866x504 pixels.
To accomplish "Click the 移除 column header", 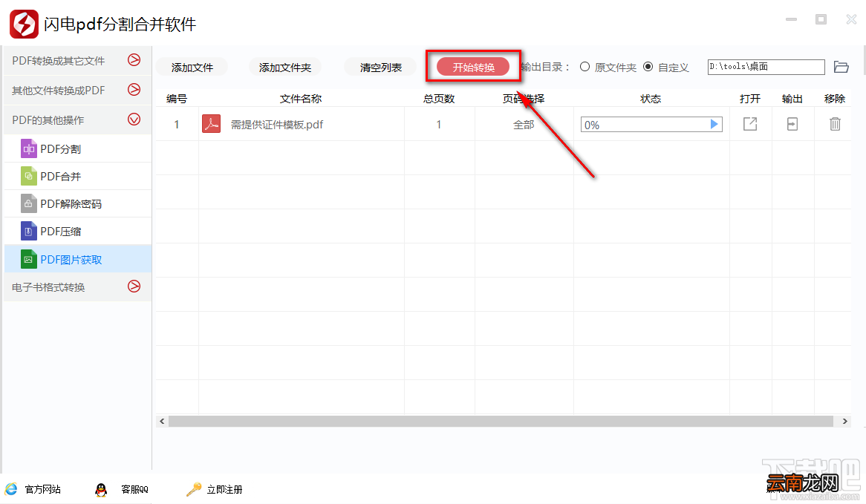I will [835, 99].
